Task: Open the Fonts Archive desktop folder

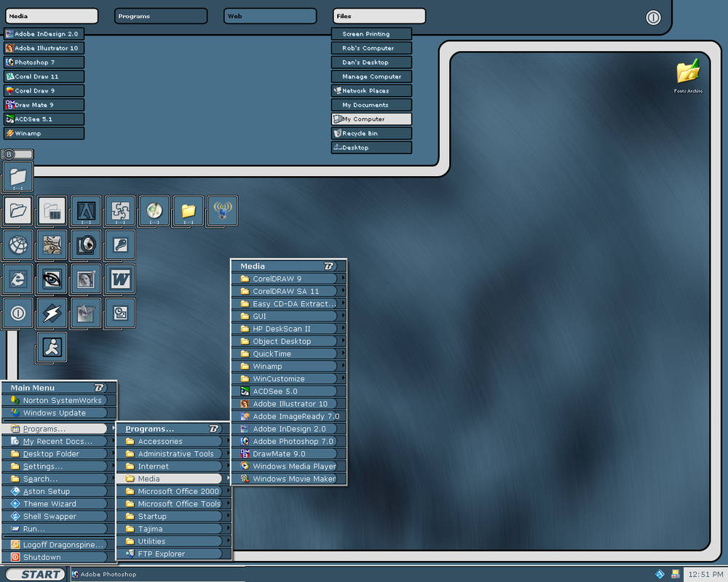Action: click(688, 76)
